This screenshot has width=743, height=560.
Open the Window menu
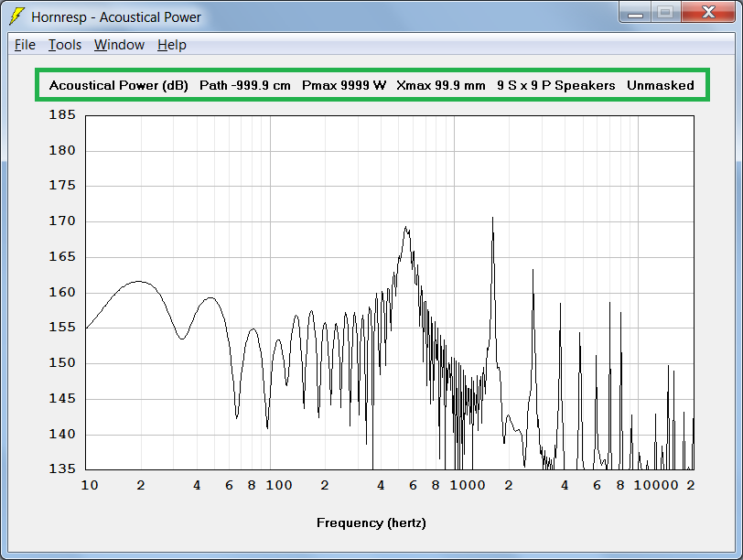coord(119,45)
